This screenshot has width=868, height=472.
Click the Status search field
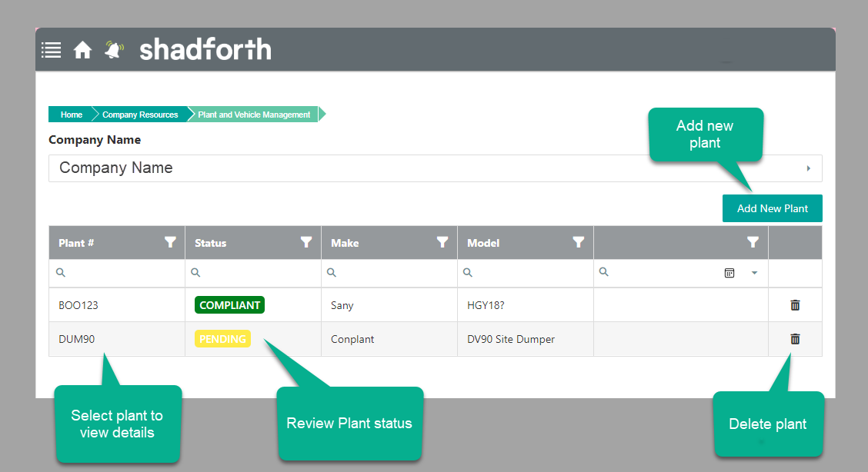[x=253, y=272]
